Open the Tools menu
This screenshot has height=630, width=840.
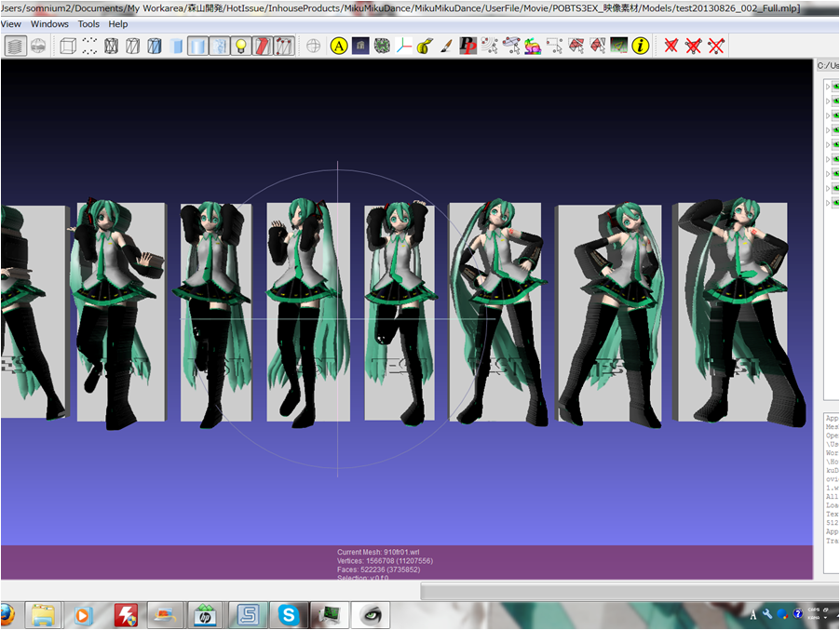coord(88,23)
